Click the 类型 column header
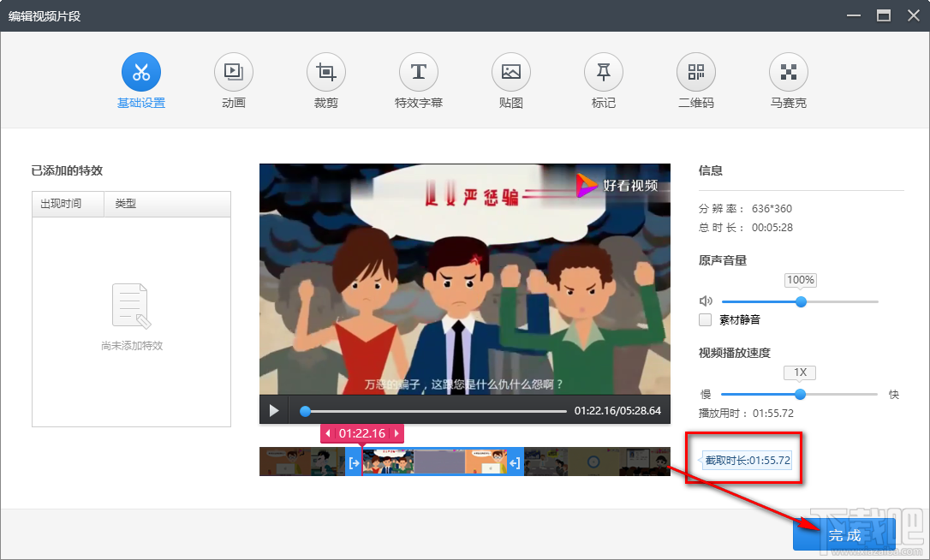Image resolution: width=930 pixels, height=560 pixels. [x=167, y=204]
